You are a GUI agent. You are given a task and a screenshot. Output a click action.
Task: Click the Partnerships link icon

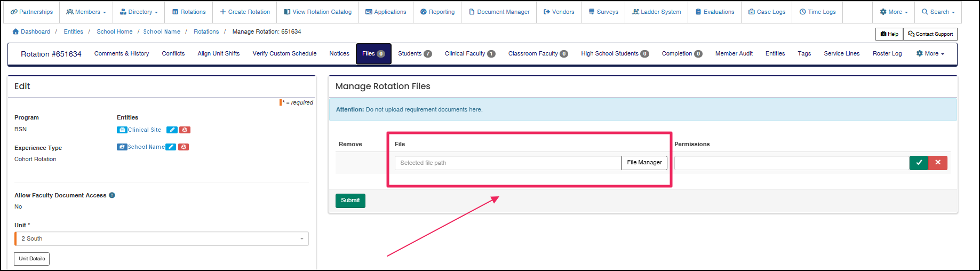click(14, 12)
